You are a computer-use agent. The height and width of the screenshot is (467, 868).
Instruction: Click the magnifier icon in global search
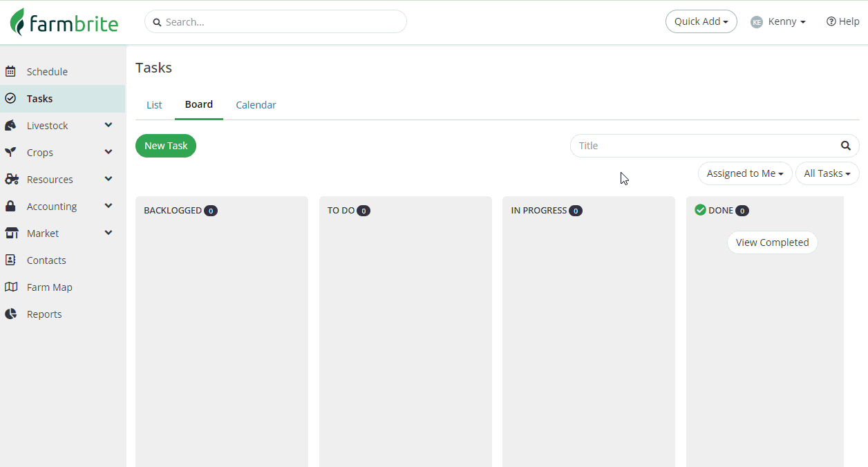click(157, 22)
